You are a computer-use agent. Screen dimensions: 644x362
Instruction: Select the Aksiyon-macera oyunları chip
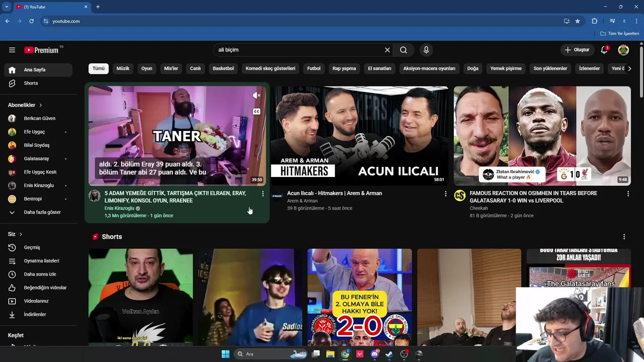(429, 68)
